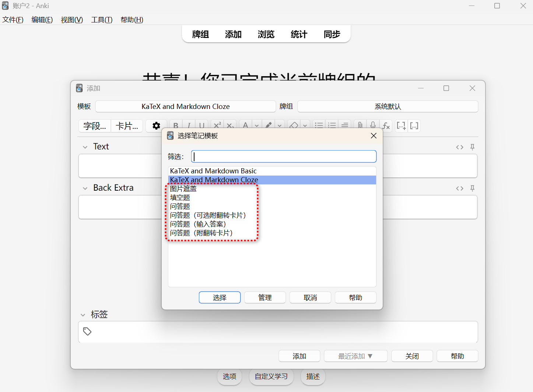Select KaTeX and Markdown Cloze template
The image size is (533, 392).
[272, 180]
